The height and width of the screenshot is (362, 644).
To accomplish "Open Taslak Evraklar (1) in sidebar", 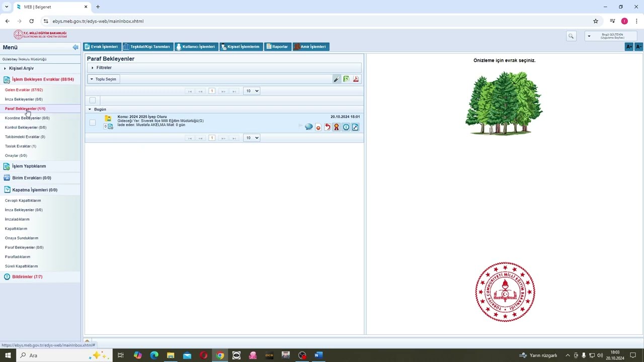I will (21, 146).
